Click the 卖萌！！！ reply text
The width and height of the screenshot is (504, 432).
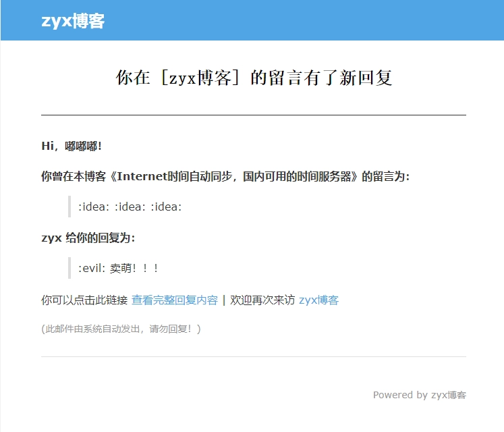[x=134, y=268]
